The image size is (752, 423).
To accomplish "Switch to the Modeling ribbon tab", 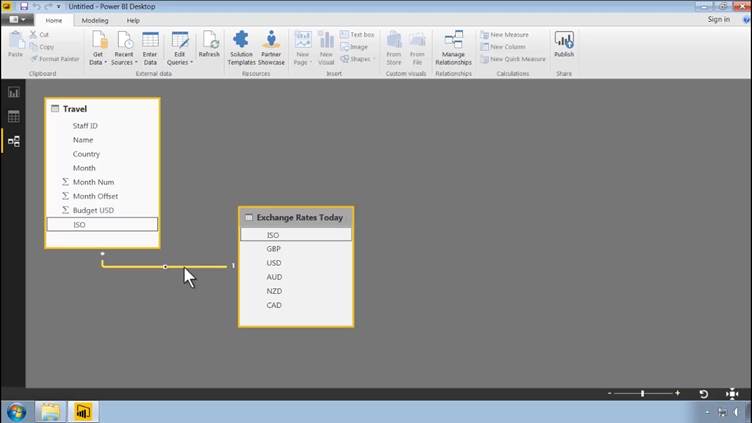I will [95, 19].
